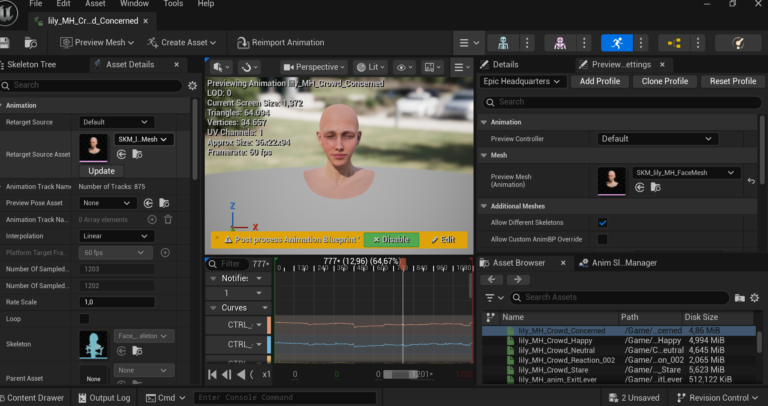This screenshot has width=768, height=406.
Task: Click Reset Profile button
Action: point(733,82)
